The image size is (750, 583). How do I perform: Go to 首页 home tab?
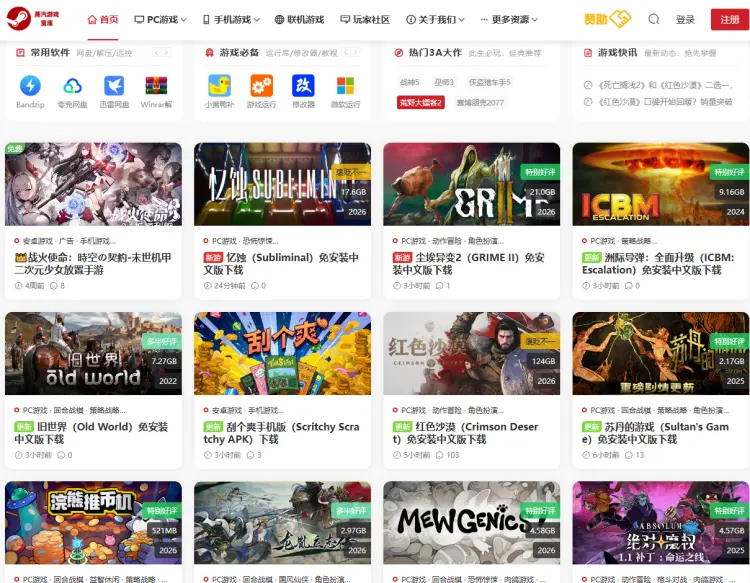[x=103, y=20]
